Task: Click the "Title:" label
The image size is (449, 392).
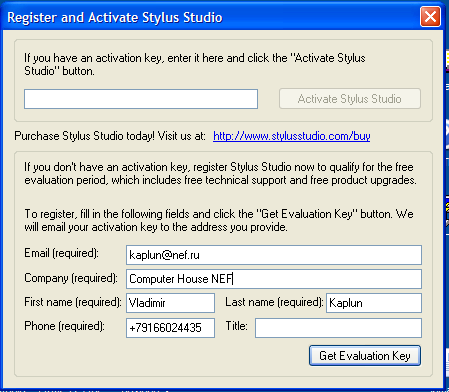Action: coord(237,326)
